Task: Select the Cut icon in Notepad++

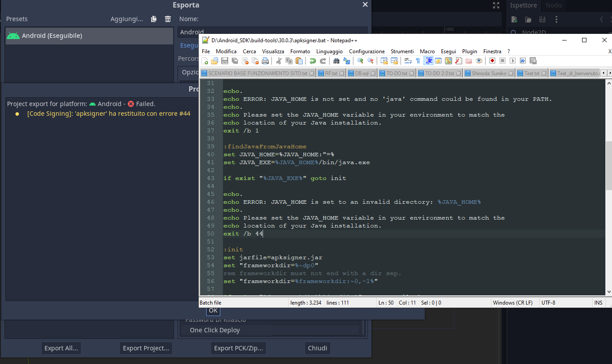Action: 278,61
